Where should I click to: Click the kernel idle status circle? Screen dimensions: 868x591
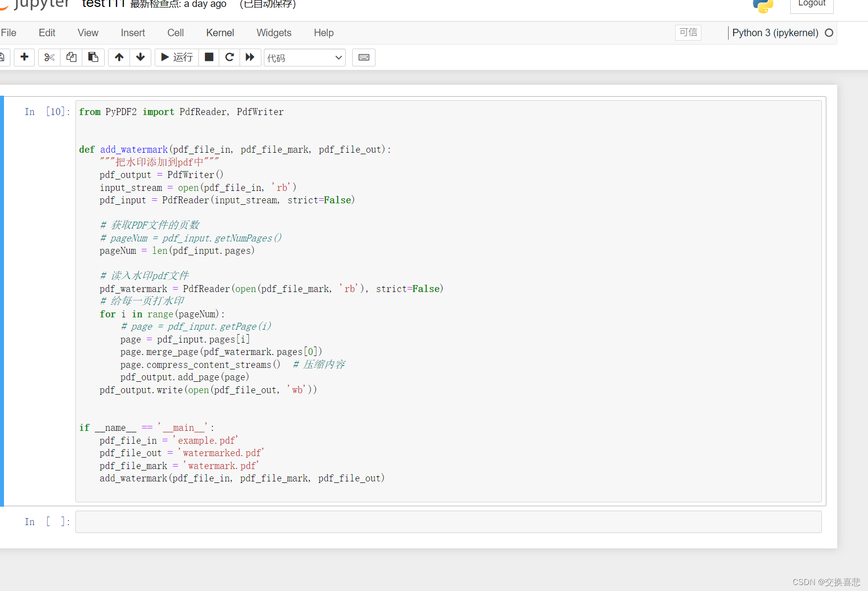click(829, 33)
